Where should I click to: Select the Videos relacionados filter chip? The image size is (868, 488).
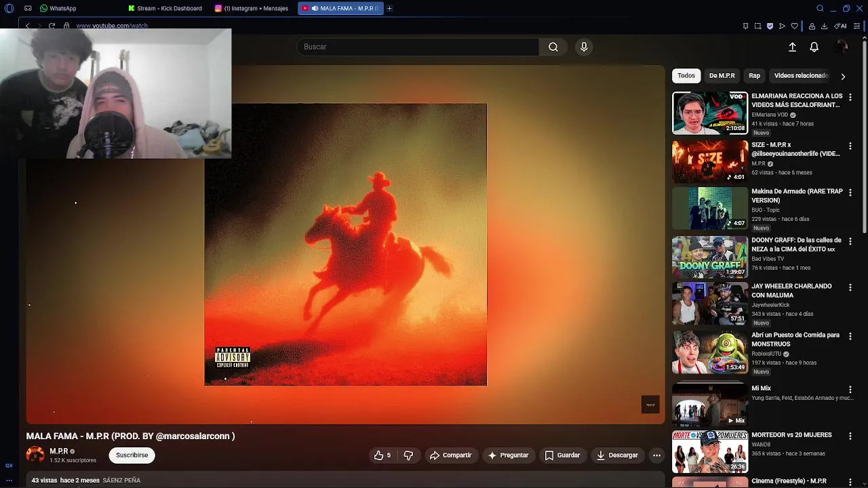coord(801,76)
